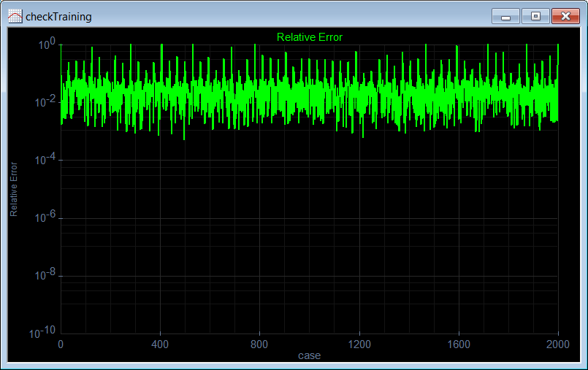
Task: Minimize the checkTraining window
Action: pos(505,17)
